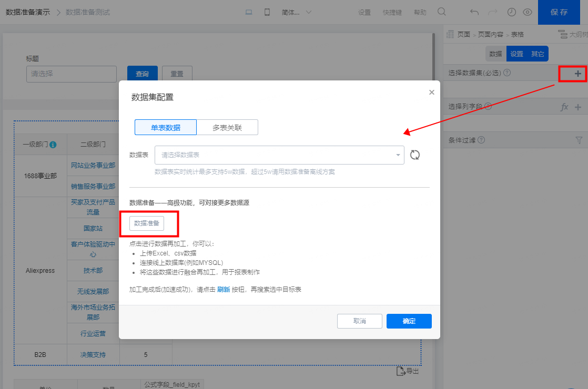Select 单表数据 mode
588x389 pixels.
tap(165, 127)
